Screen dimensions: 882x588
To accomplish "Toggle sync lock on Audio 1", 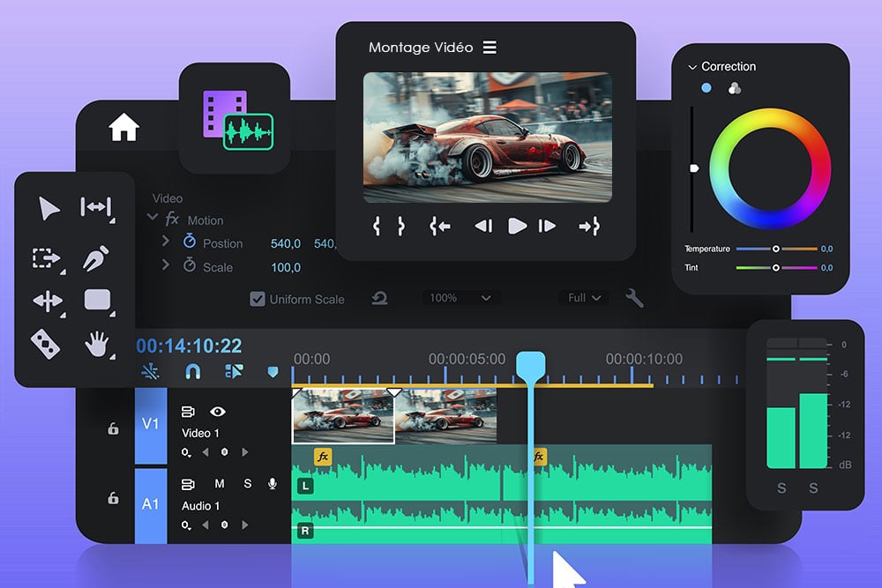I will click(188, 484).
